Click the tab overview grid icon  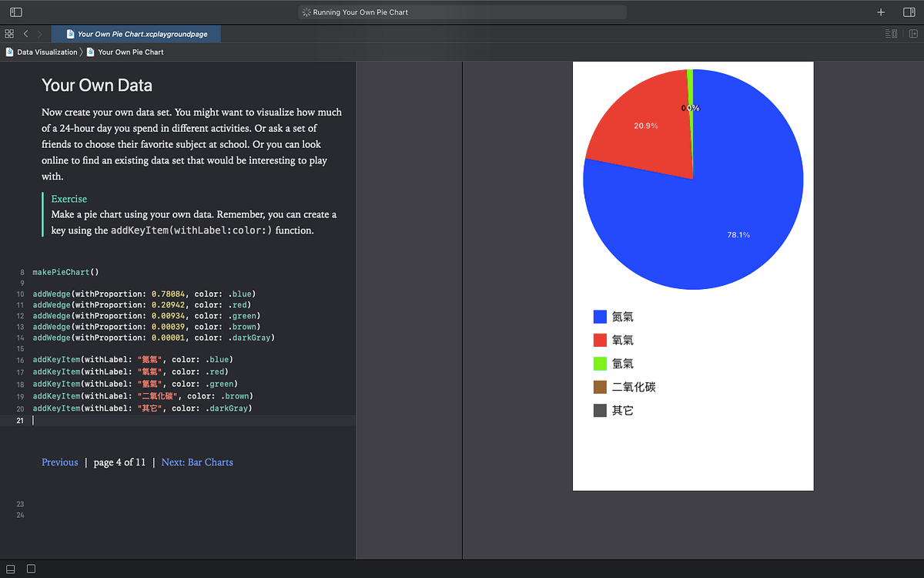pos(8,34)
